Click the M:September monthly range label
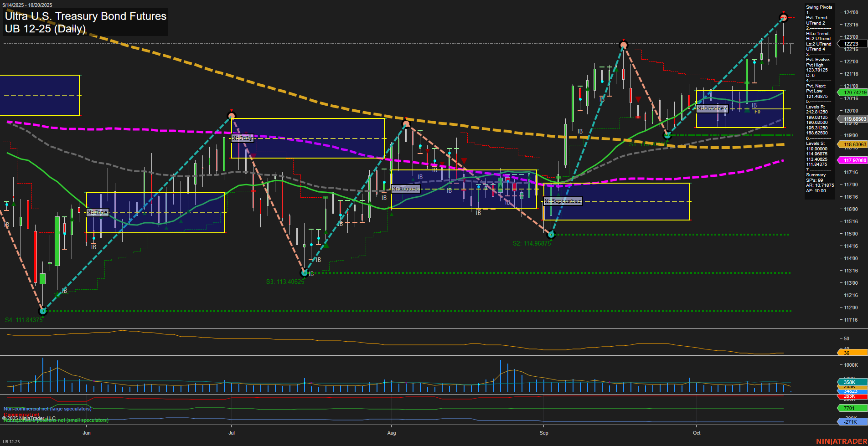This screenshot has width=868, height=446. tap(563, 201)
